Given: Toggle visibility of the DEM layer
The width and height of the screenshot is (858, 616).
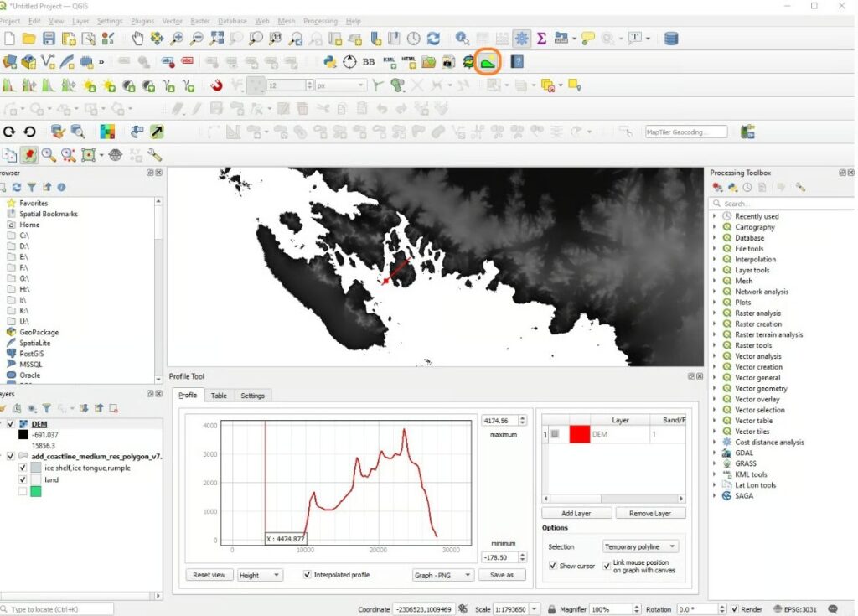Looking at the screenshot, I should coord(10,424).
